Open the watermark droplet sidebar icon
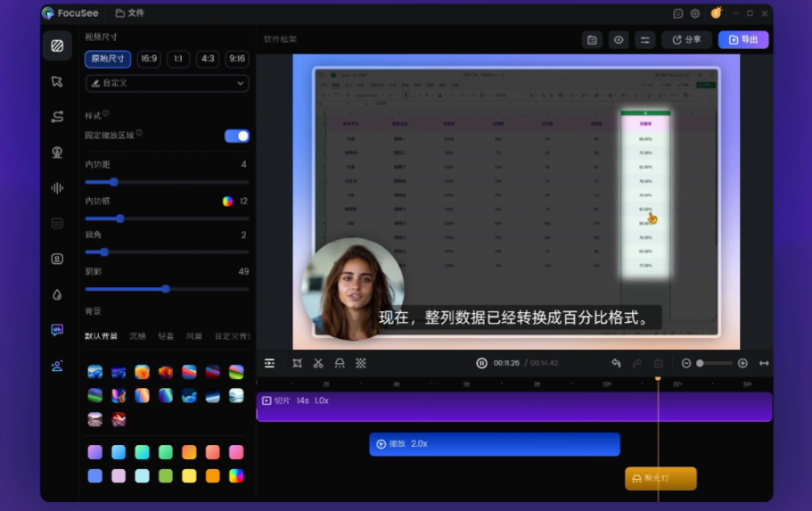Viewport: 812px width, 511px height. (x=57, y=294)
